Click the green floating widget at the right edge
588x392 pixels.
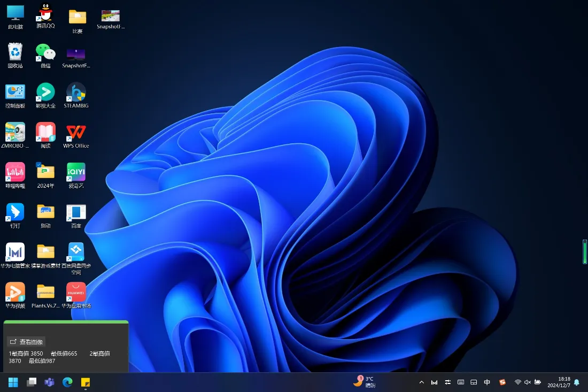(x=585, y=252)
